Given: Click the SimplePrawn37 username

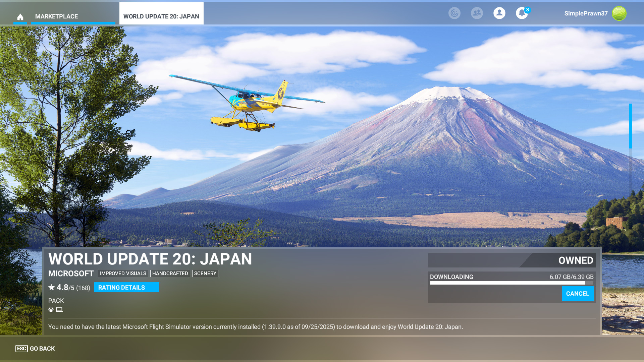Looking at the screenshot, I should [586, 13].
